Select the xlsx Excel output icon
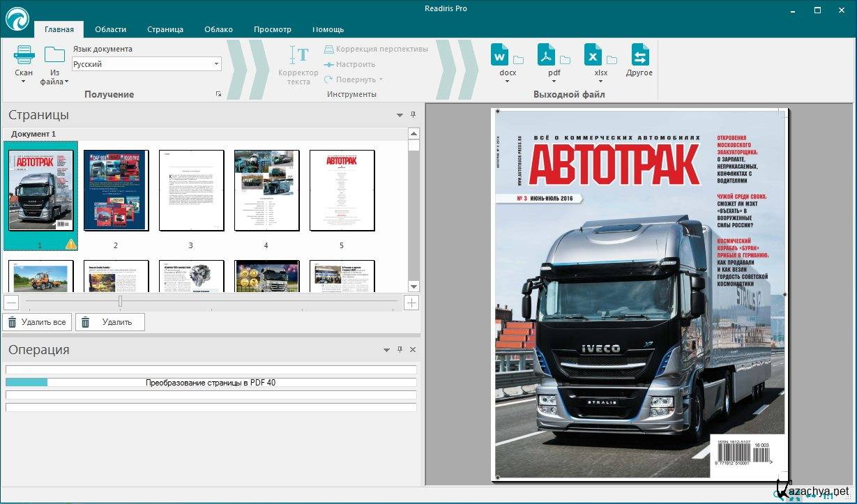Screen dimensions: 857x504 pos(593,55)
